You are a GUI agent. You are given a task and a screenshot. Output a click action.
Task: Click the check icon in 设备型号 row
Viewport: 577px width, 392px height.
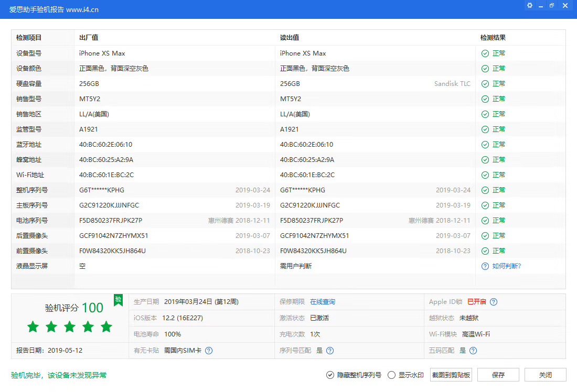[485, 53]
